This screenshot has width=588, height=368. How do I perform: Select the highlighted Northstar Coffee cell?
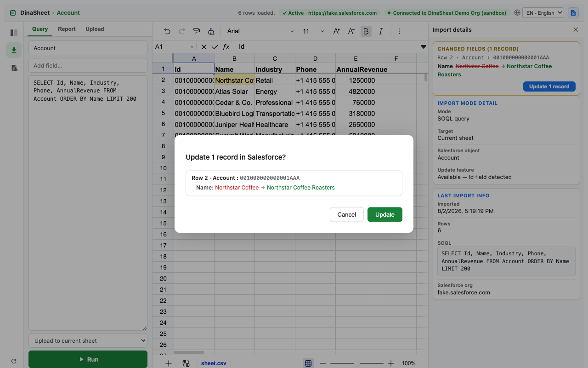click(x=234, y=80)
